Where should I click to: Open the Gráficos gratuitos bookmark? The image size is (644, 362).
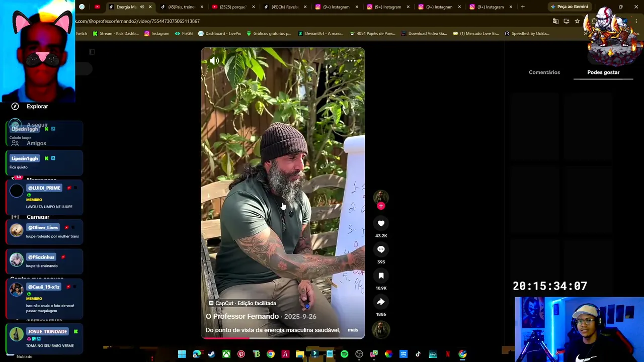click(x=269, y=34)
